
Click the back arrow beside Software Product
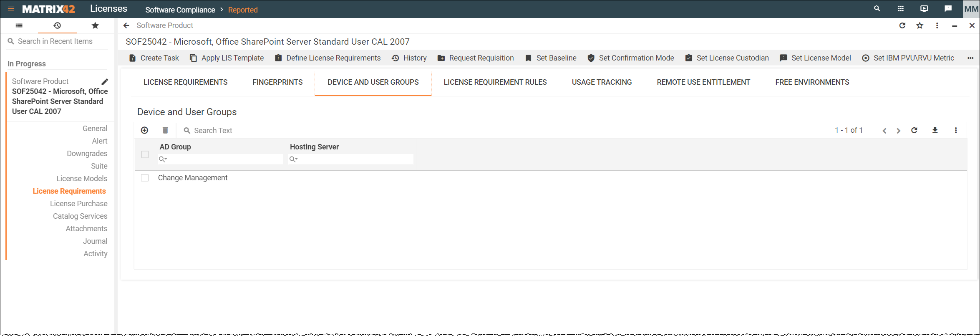point(126,25)
